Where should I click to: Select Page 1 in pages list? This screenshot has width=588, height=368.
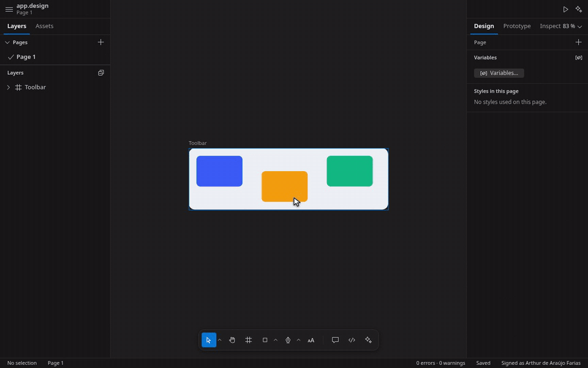[55, 56]
